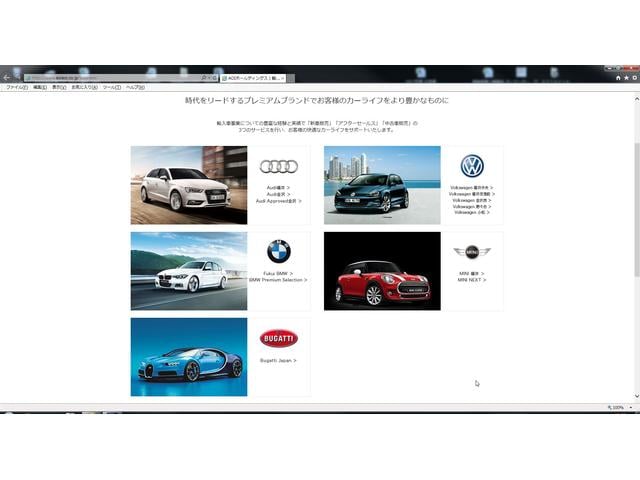Open the second Audi dealer link
Screen dimensions: 640x480
pos(278,194)
